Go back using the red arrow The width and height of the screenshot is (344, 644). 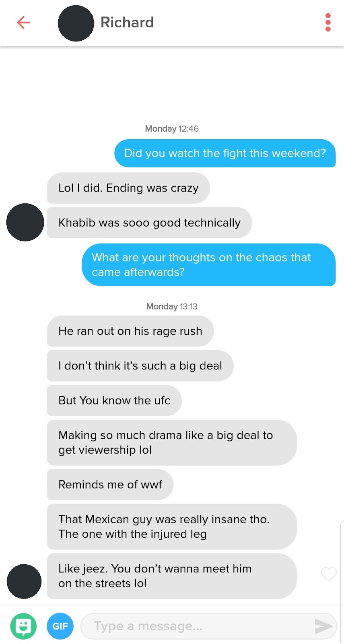23,23
